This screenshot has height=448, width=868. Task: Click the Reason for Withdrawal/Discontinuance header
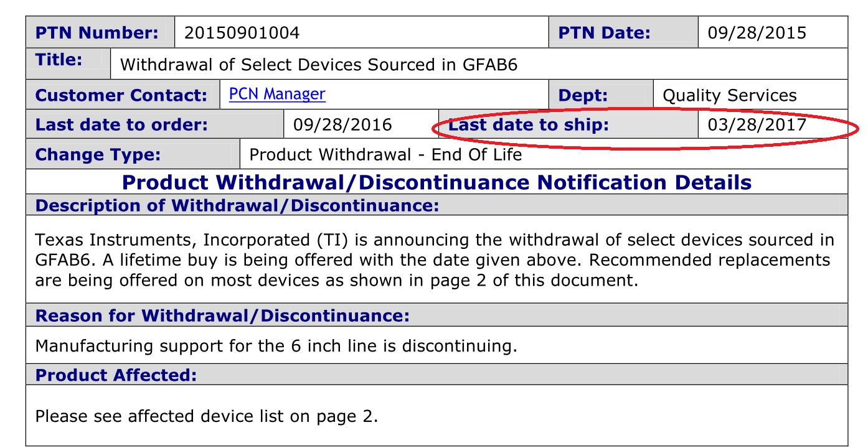(222, 315)
